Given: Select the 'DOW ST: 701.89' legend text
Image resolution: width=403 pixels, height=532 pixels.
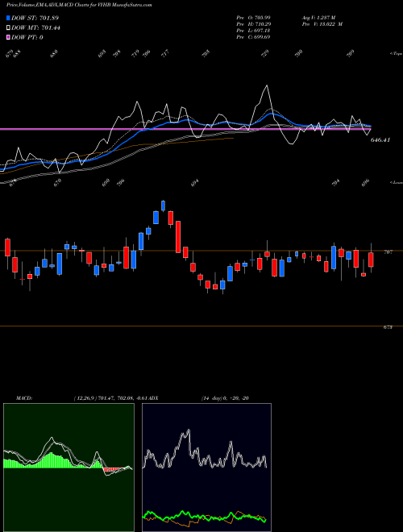Looking at the screenshot, I should tap(35, 18).
